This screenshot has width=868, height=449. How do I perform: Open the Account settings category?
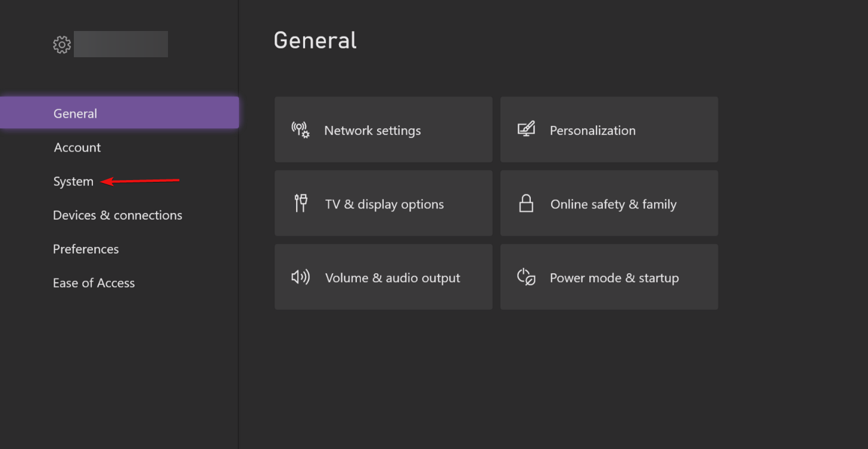click(77, 147)
